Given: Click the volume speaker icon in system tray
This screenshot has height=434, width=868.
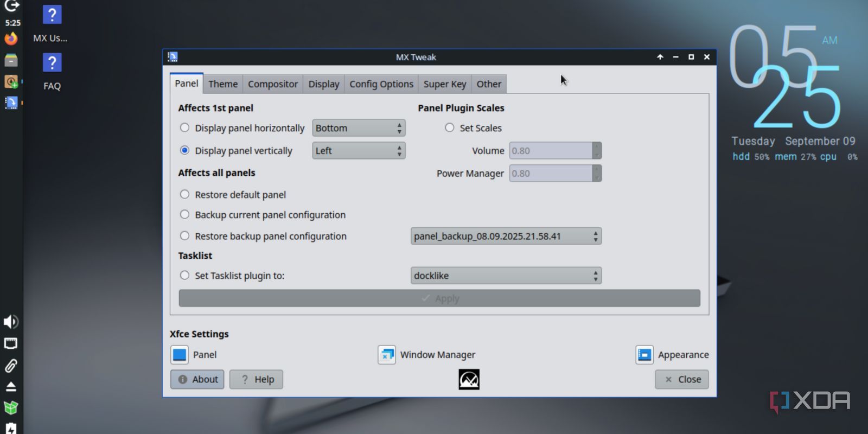Looking at the screenshot, I should [x=11, y=322].
